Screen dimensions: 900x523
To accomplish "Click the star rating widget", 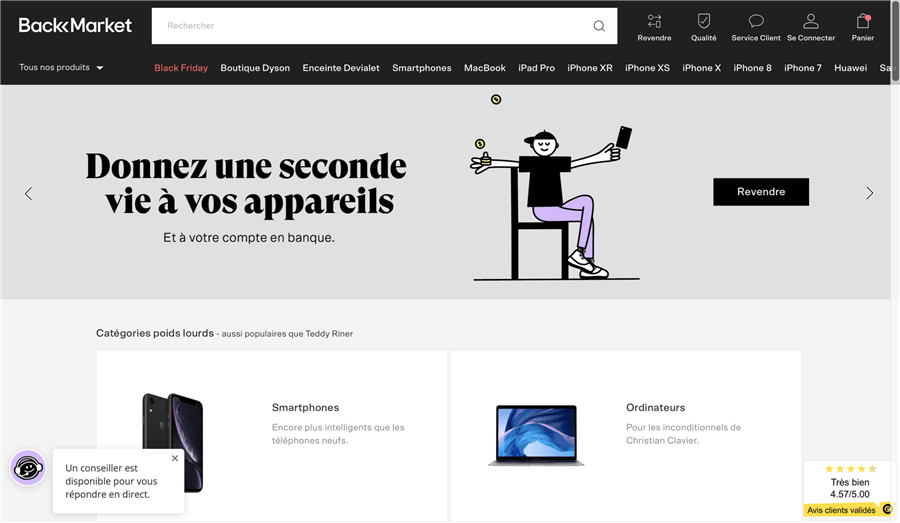I will (850, 468).
